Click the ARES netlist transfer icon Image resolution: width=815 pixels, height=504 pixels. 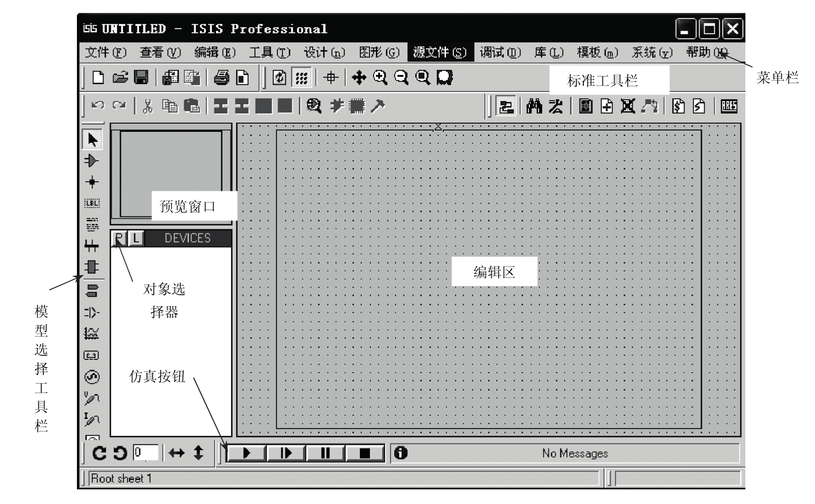pos(729,106)
